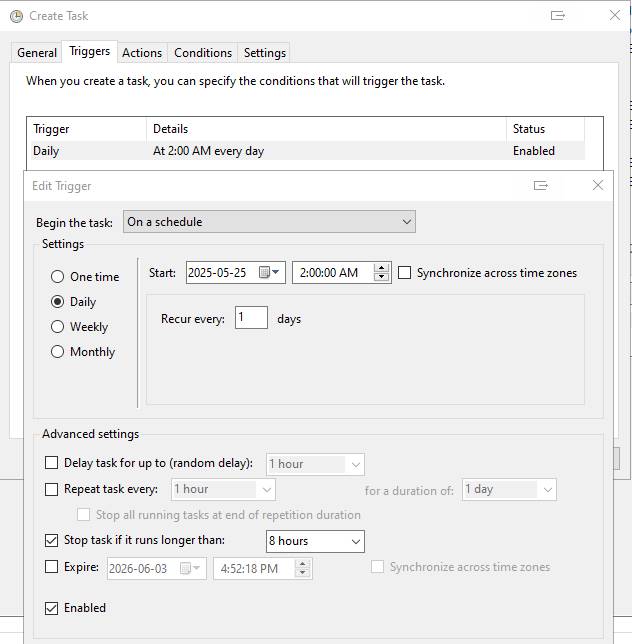Open the Begin the task dropdown
This screenshot has width=632, height=644.
point(269,222)
